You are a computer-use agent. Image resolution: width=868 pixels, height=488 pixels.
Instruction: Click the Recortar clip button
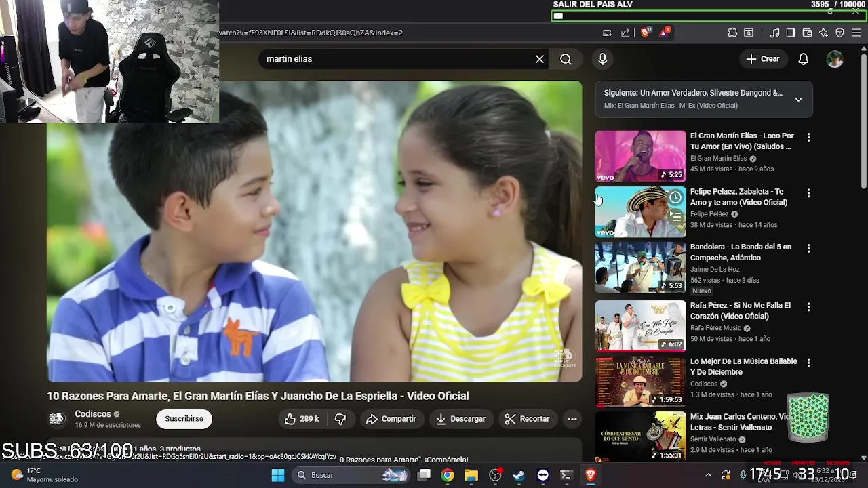528,419
